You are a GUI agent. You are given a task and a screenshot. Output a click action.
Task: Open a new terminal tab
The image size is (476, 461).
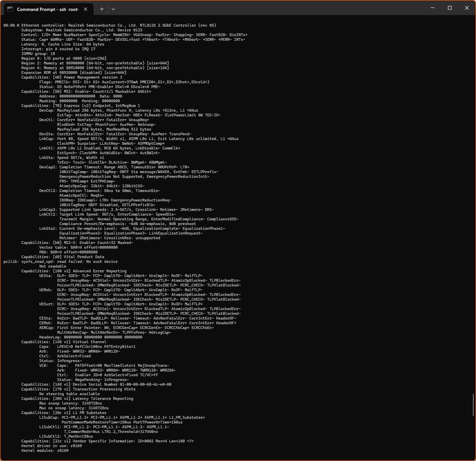click(102, 9)
